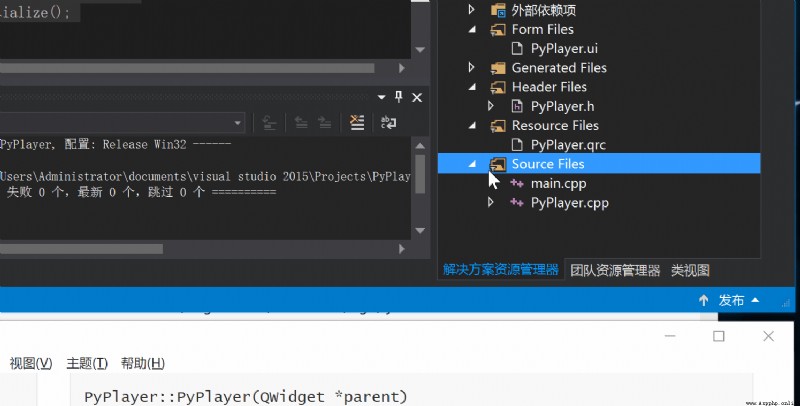Image resolution: width=800 pixels, height=406 pixels.
Task: Collapse the Form Files folder
Action: pyautogui.click(x=472, y=29)
